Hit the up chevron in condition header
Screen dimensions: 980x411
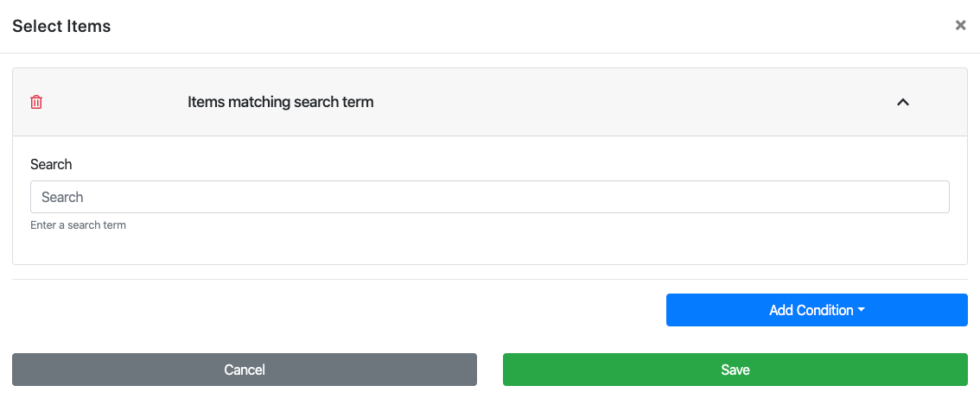point(903,102)
